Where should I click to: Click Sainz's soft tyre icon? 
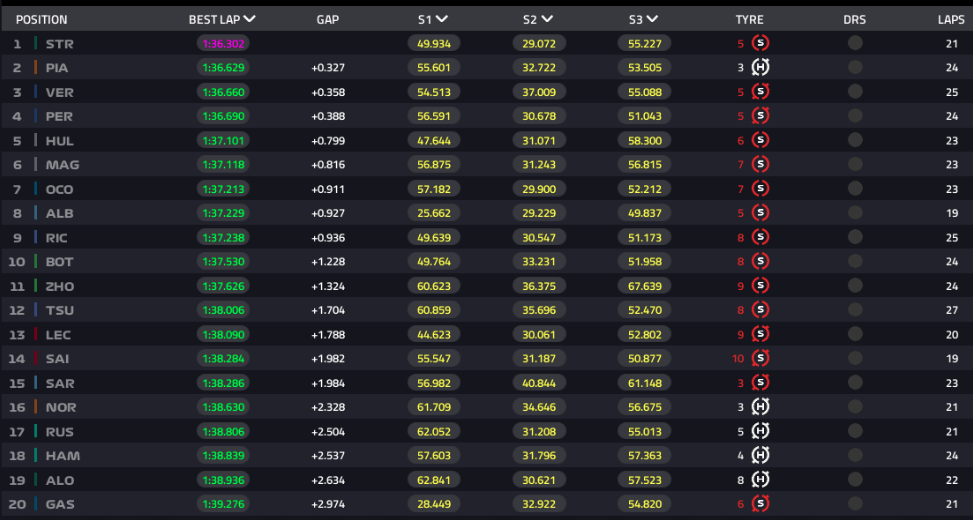(760, 358)
